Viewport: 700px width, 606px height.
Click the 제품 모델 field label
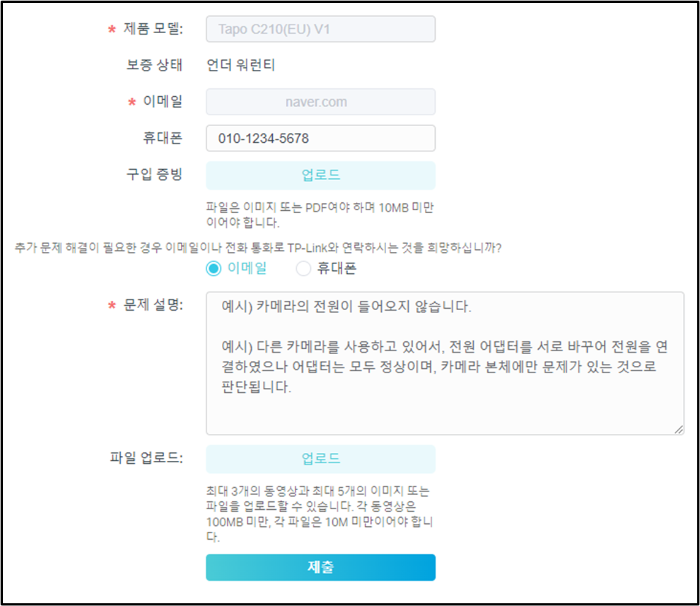pos(153,29)
